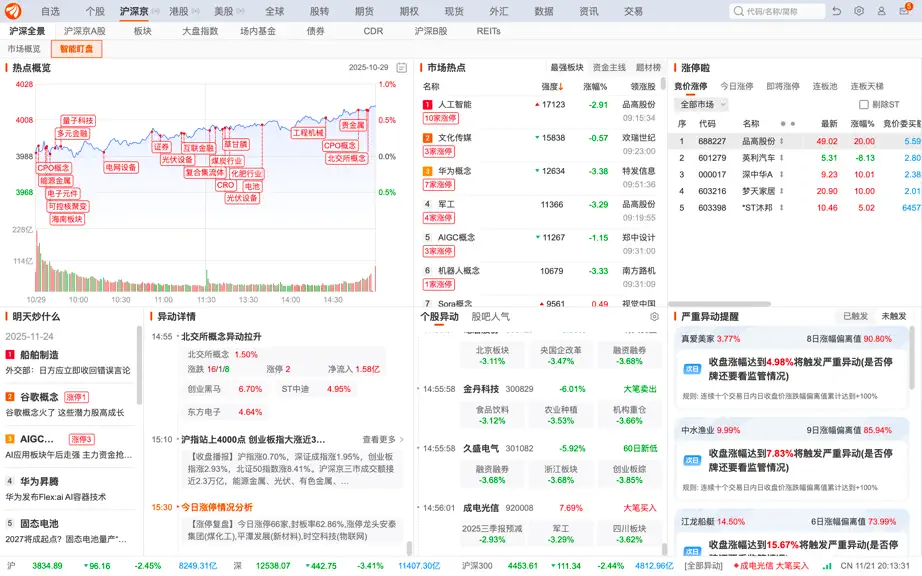This screenshot has height=576, width=922.
Task: Click the orange app logo icon
Action: pyautogui.click(x=13, y=11)
